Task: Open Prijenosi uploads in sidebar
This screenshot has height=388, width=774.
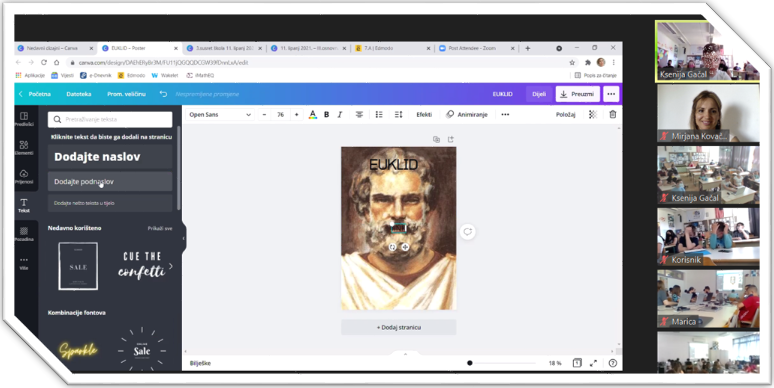Action: tap(24, 177)
